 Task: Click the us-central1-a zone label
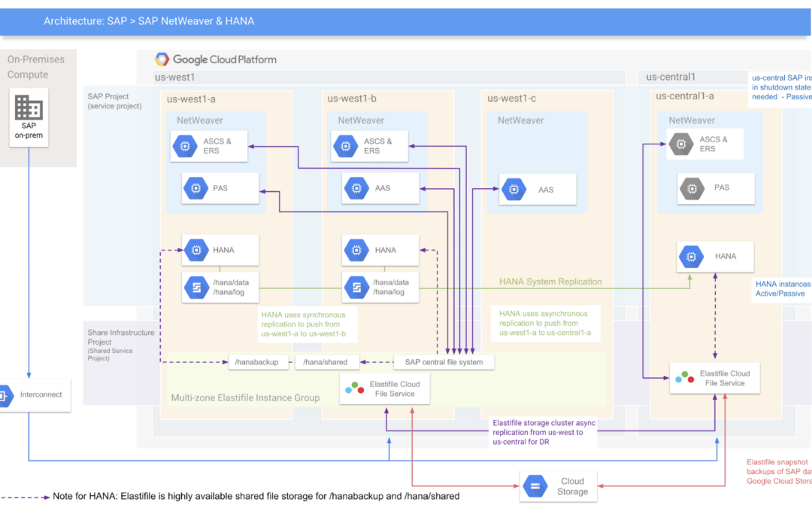tap(685, 96)
